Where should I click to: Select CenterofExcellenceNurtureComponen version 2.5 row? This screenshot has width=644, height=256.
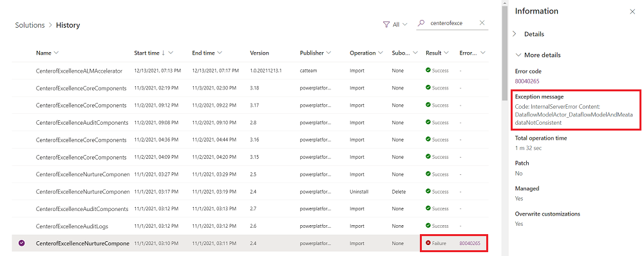250,174
